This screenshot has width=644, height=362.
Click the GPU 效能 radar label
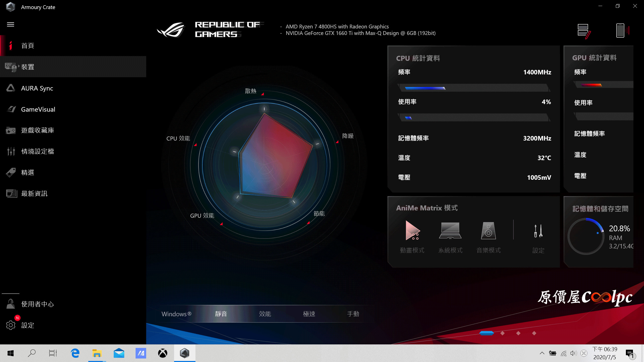(x=202, y=215)
